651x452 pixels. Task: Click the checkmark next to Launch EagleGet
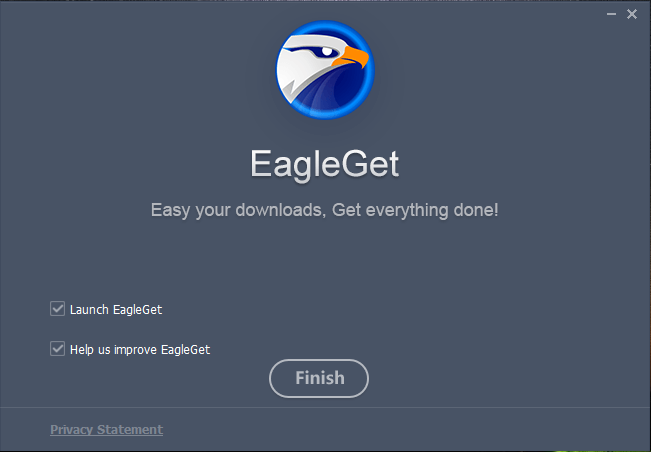pos(57,309)
